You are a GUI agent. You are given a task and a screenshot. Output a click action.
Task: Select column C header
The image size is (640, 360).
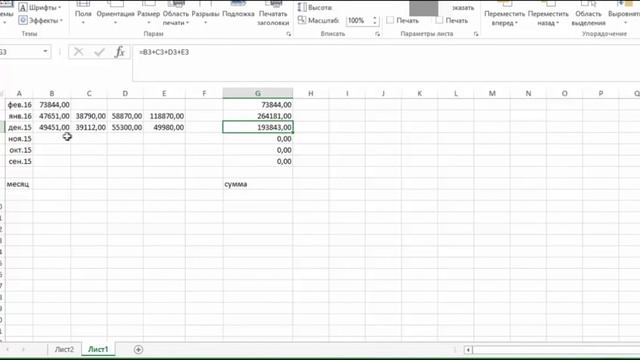point(89,93)
